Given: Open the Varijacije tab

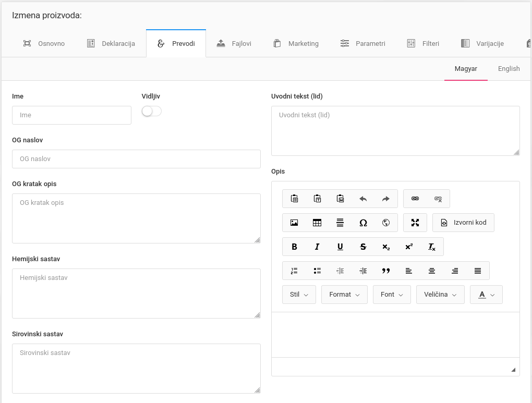Looking at the screenshot, I should (482, 43).
